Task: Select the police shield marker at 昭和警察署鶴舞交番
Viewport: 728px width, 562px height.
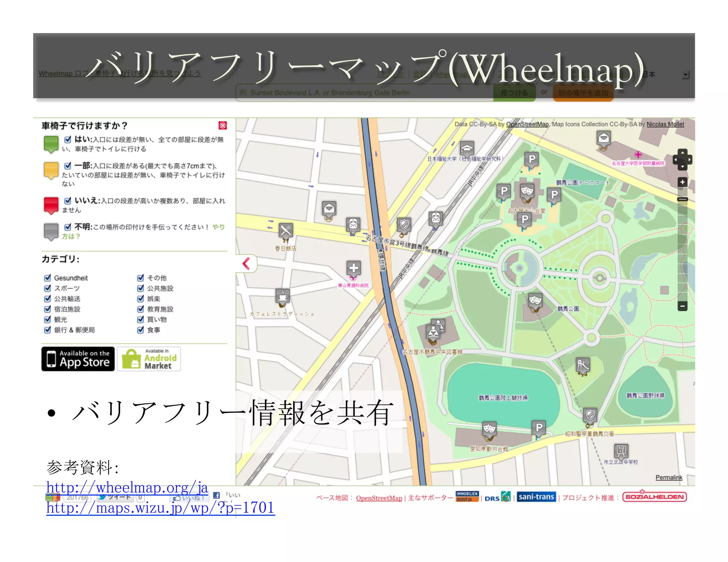Action: pos(590,415)
